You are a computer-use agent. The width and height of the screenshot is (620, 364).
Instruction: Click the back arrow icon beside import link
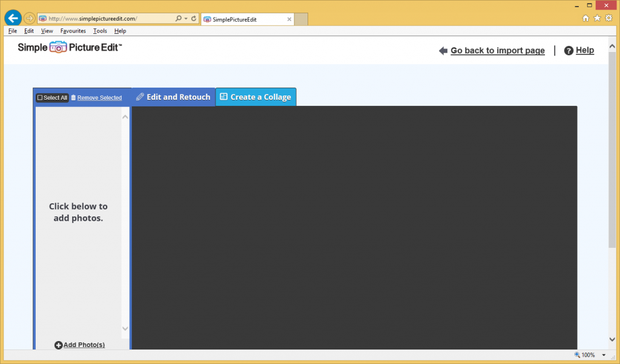tap(443, 51)
